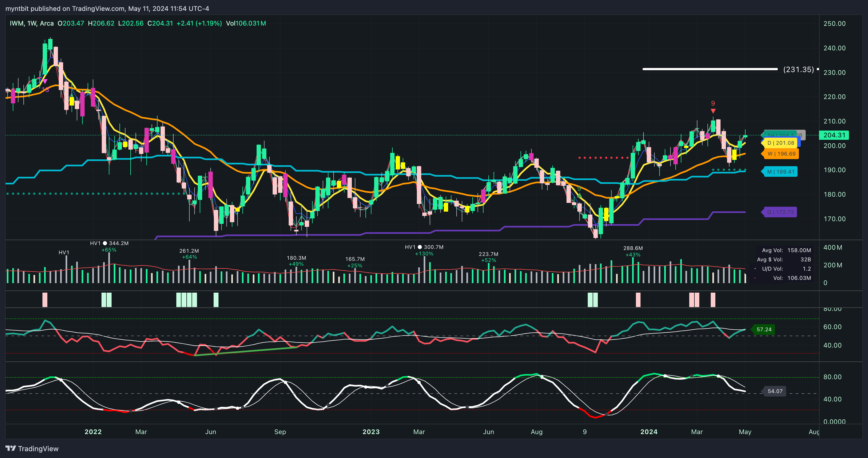Viewport: 868px width, 458px height.
Task: Click the change value +2.41 (+1.19%)
Action: pyautogui.click(x=199, y=23)
